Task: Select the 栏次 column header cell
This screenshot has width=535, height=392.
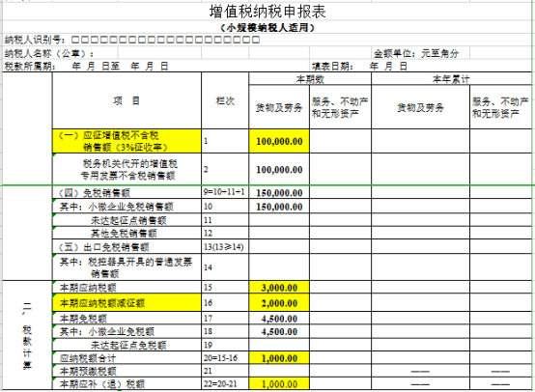Action: click(225, 100)
